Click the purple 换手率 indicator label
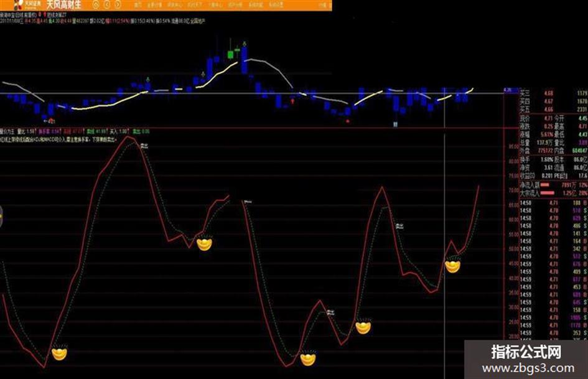Screen dimensions: 588x379 [x=49, y=132]
